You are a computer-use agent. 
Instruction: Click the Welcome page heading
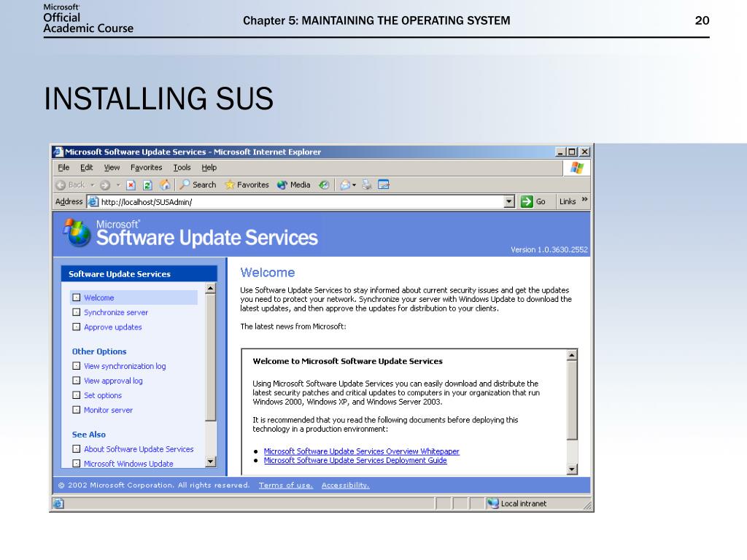pyautogui.click(x=267, y=273)
